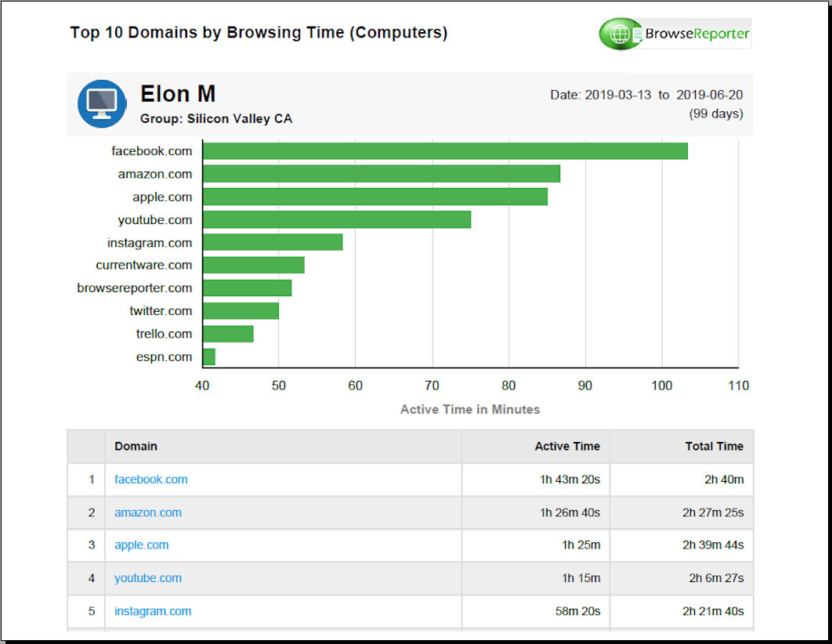832x644 pixels.
Task: Click the amazon.com green chart bar
Action: point(382,174)
